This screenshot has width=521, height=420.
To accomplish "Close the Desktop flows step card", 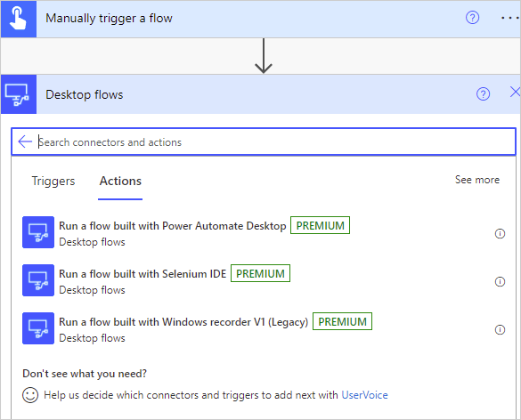I will (x=515, y=92).
